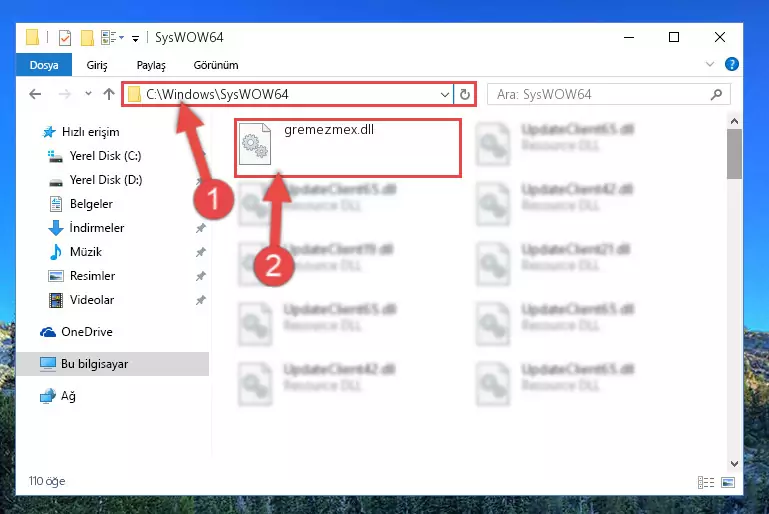Click the search magnifier icon
The height and width of the screenshot is (514, 769).
pos(716,94)
